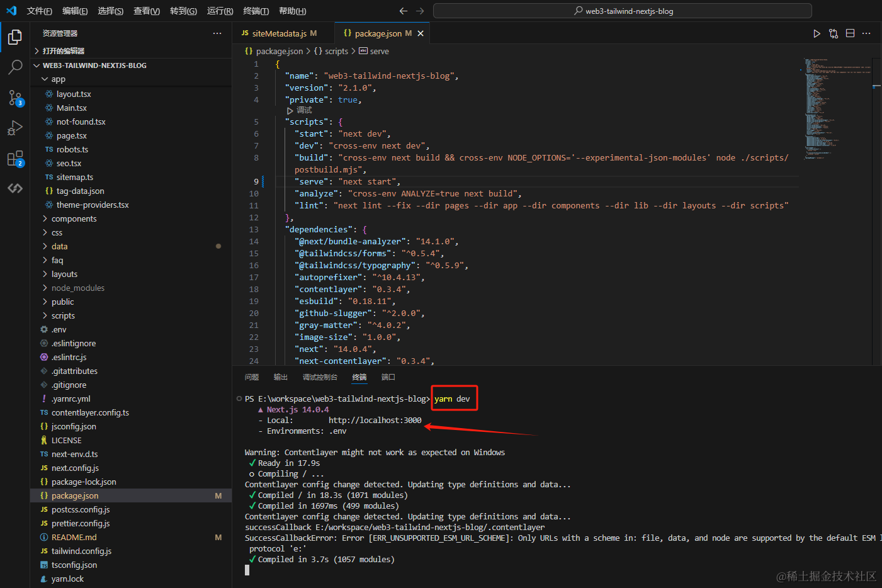
Task: Open the Extensions view icon
Action: pos(15,159)
